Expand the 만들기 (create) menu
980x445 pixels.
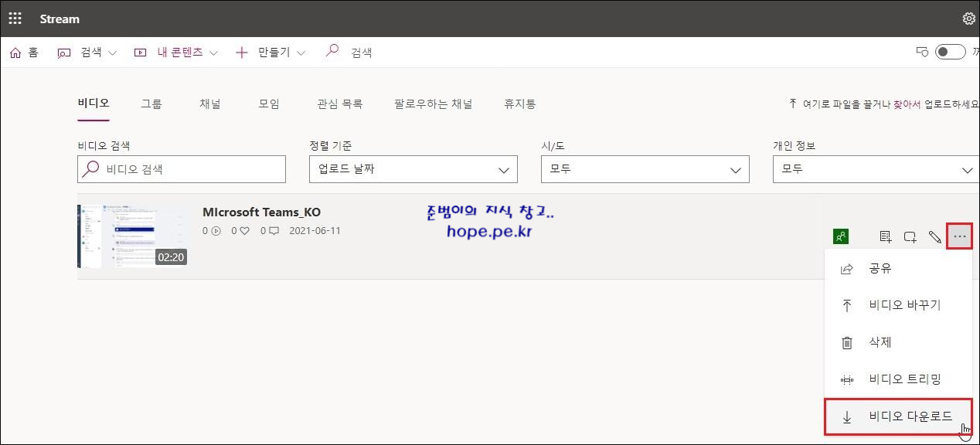coord(270,53)
